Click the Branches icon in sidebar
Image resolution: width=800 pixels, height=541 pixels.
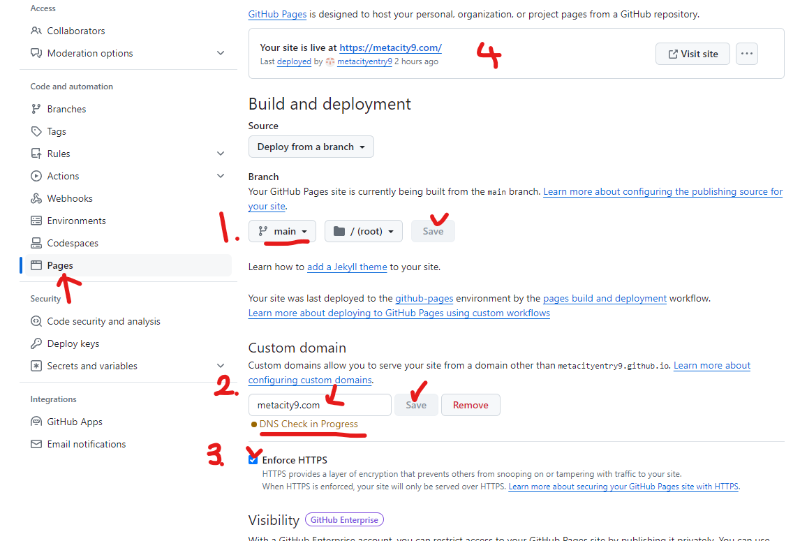37,109
